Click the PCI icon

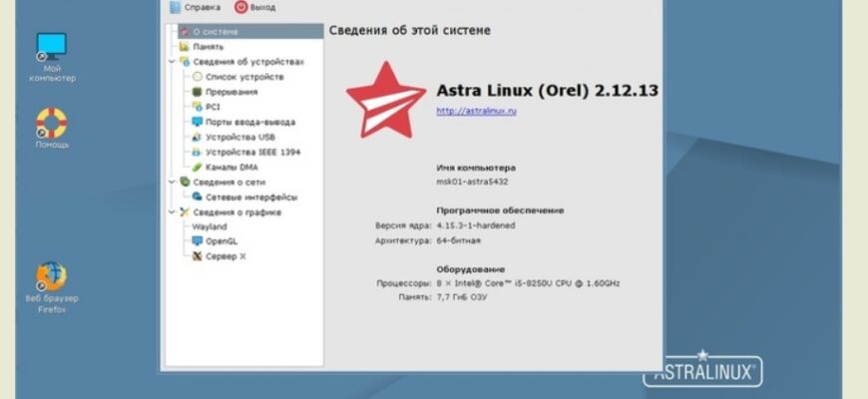pyautogui.click(x=198, y=107)
